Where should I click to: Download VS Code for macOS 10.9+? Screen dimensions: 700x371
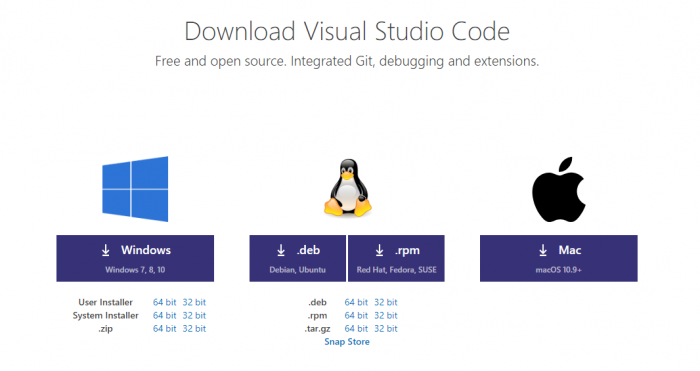558,258
